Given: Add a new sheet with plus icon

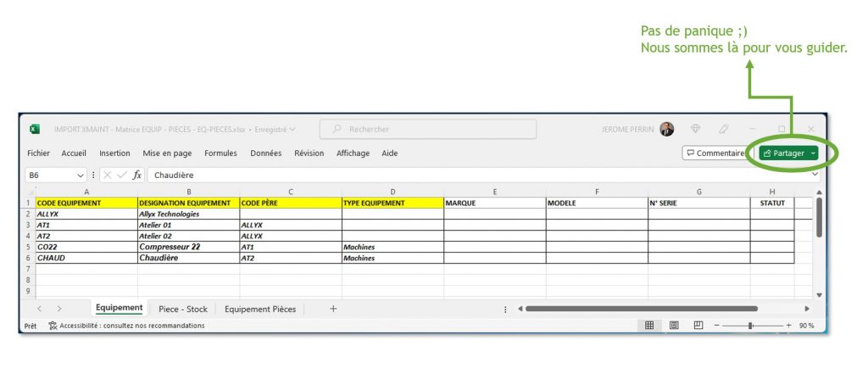Looking at the screenshot, I should coord(333,309).
